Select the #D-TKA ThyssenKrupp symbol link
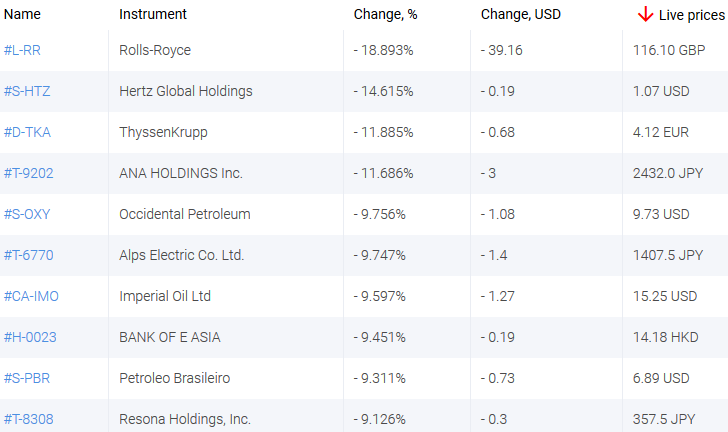The image size is (728, 432). pyautogui.click(x=27, y=132)
